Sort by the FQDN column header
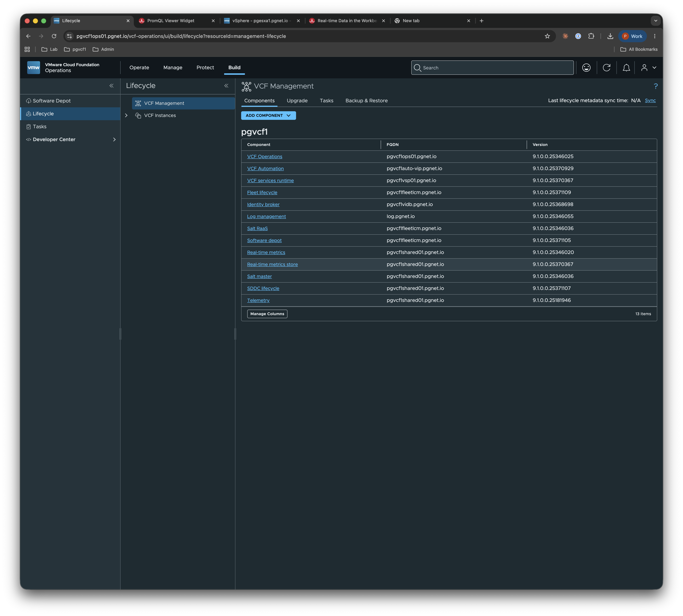The width and height of the screenshot is (683, 616). click(393, 145)
